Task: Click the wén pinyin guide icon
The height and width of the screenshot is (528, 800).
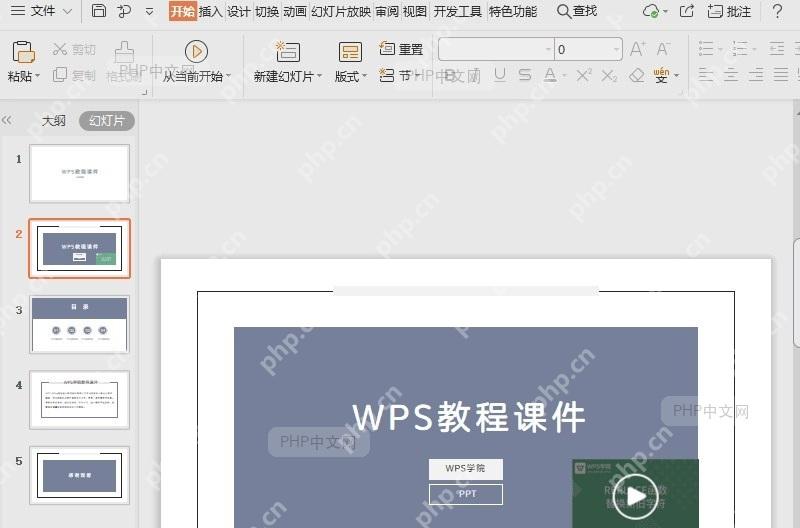Action: (661, 76)
